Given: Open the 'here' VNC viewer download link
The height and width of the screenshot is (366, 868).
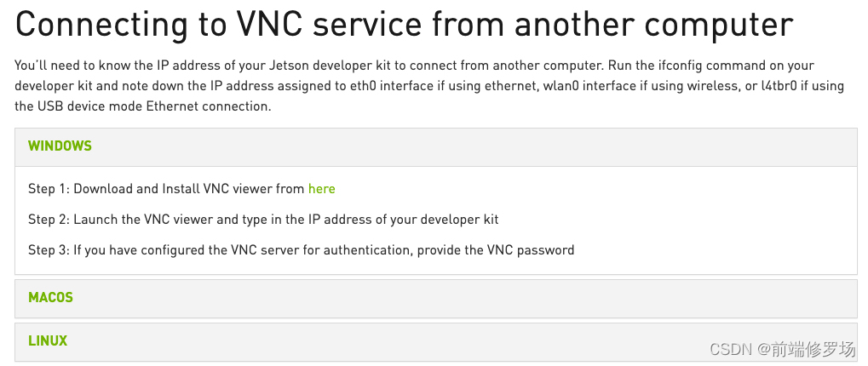Looking at the screenshot, I should (322, 189).
